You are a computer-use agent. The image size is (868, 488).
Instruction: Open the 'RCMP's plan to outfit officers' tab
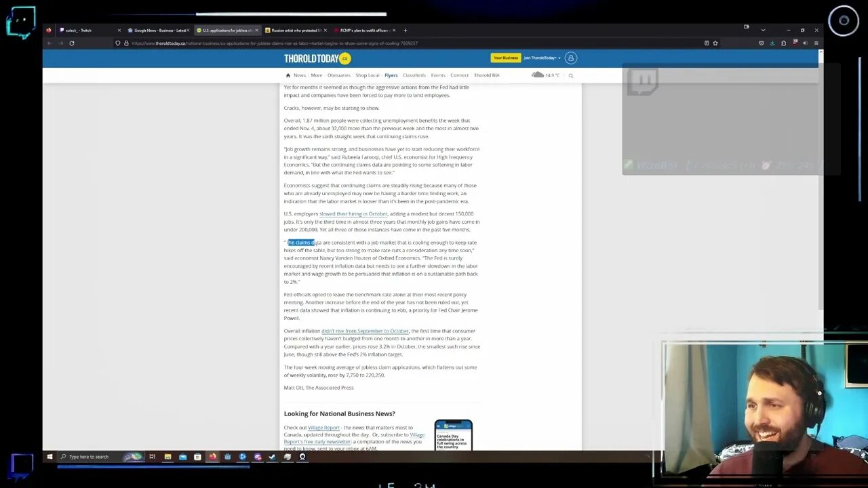click(364, 30)
